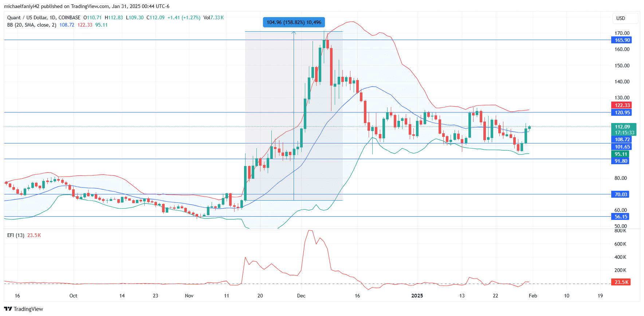
Task: Click the green BB lower value 95.11 in legend
Action: point(102,25)
